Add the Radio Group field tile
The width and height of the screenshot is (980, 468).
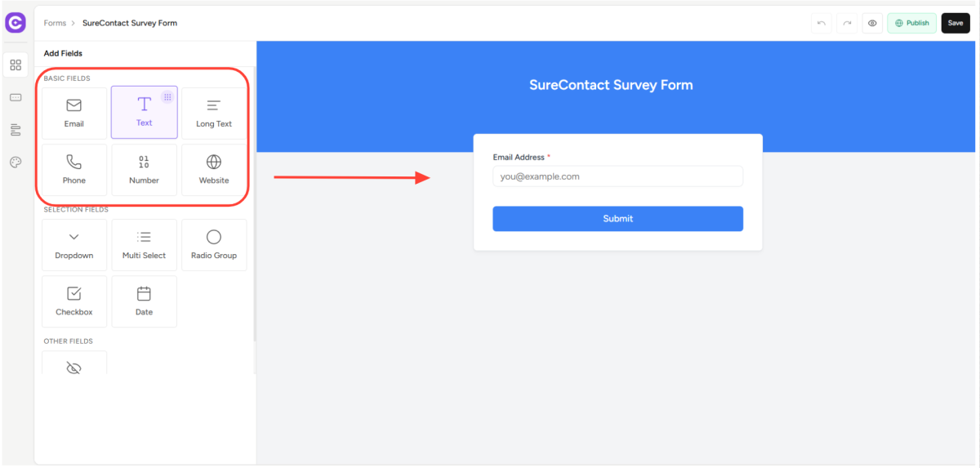pyautogui.click(x=214, y=245)
